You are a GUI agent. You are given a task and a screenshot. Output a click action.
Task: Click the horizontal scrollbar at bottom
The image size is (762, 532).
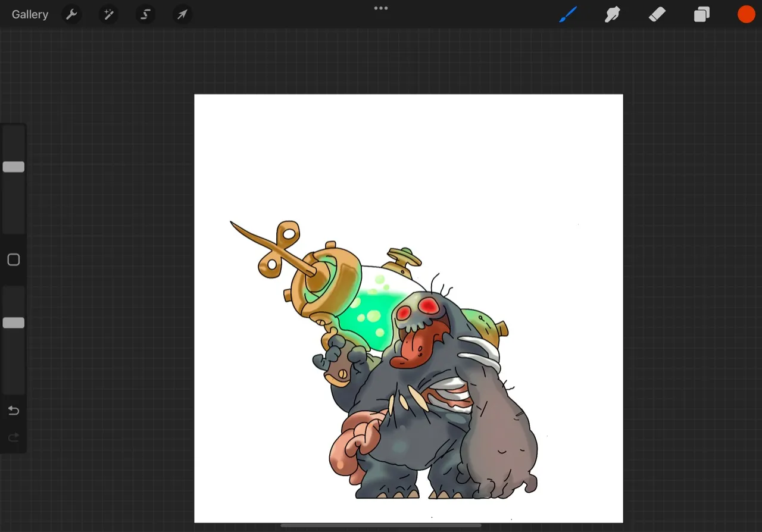point(381,525)
